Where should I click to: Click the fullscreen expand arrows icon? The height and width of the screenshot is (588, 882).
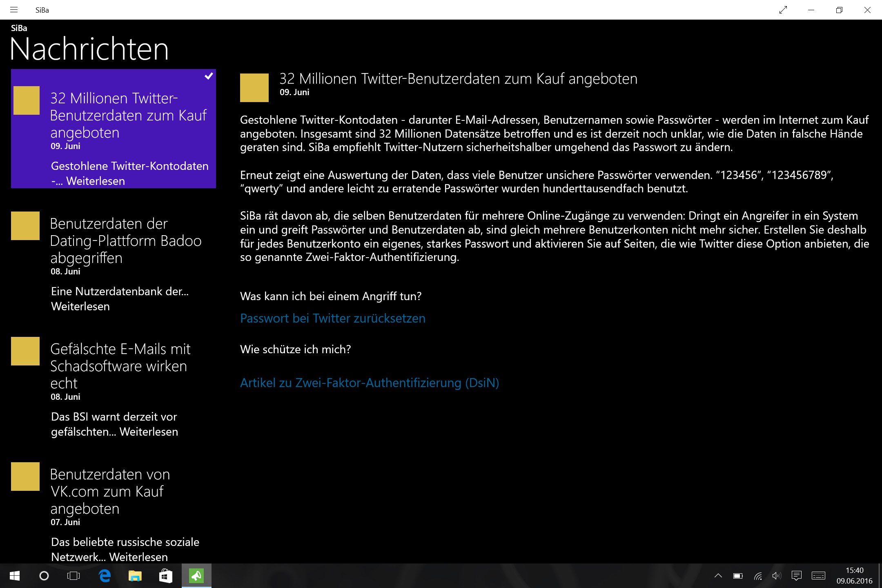click(783, 10)
